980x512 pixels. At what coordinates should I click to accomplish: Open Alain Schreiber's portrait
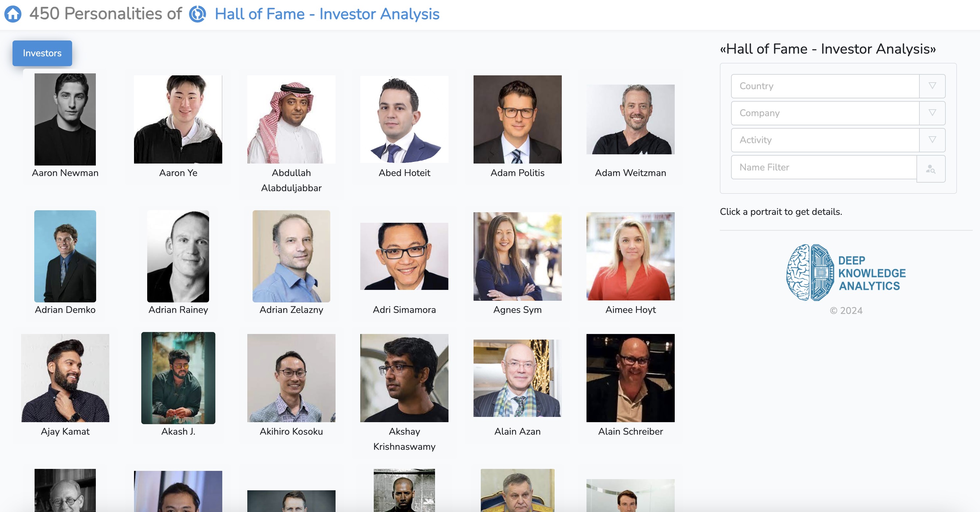[x=630, y=378]
